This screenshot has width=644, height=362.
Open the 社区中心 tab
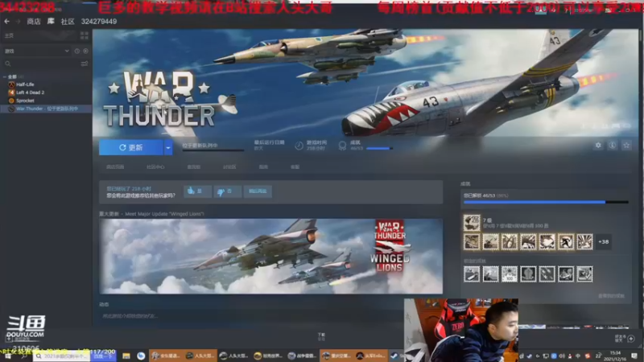pyautogui.click(x=155, y=167)
